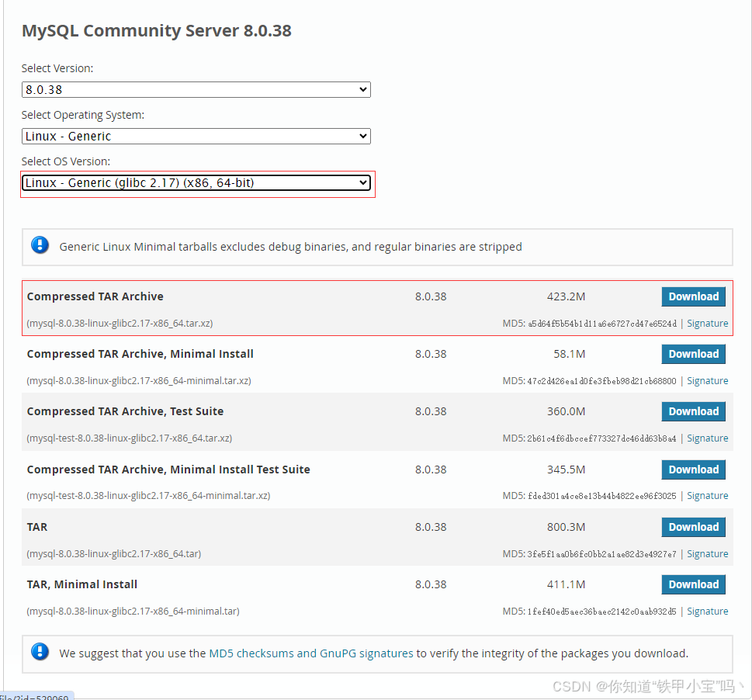Download the Compressed TAR Archive 423.2M

pyautogui.click(x=693, y=296)
